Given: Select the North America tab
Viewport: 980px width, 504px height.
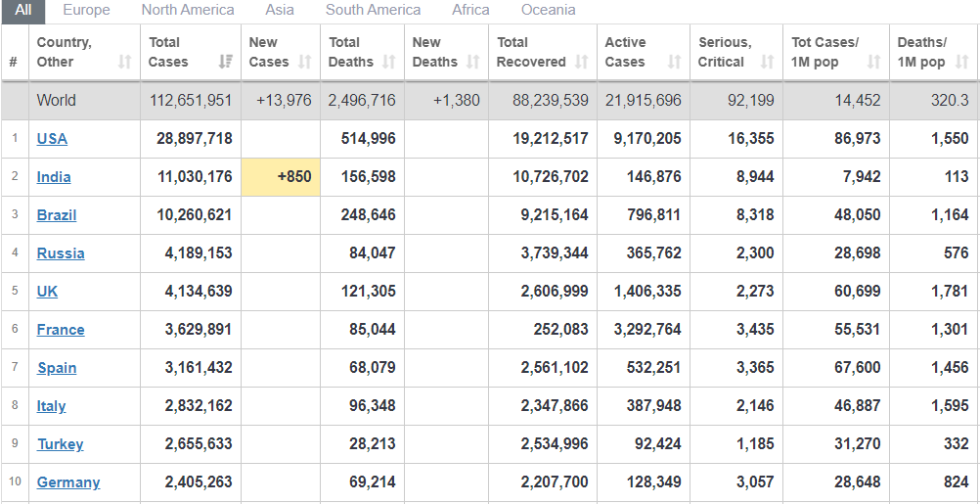Looking at the screenshot, I should pos(188,10).
